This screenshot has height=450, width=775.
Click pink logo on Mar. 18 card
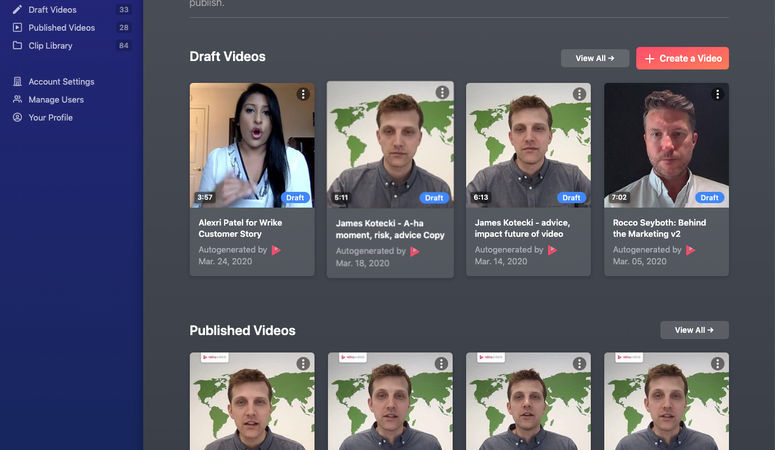coord(415,252)
